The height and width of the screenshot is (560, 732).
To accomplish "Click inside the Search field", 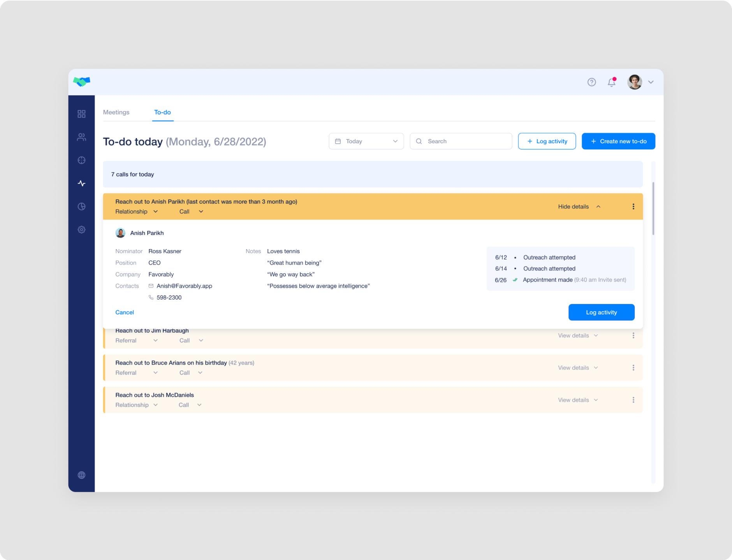I will [461, 141].
